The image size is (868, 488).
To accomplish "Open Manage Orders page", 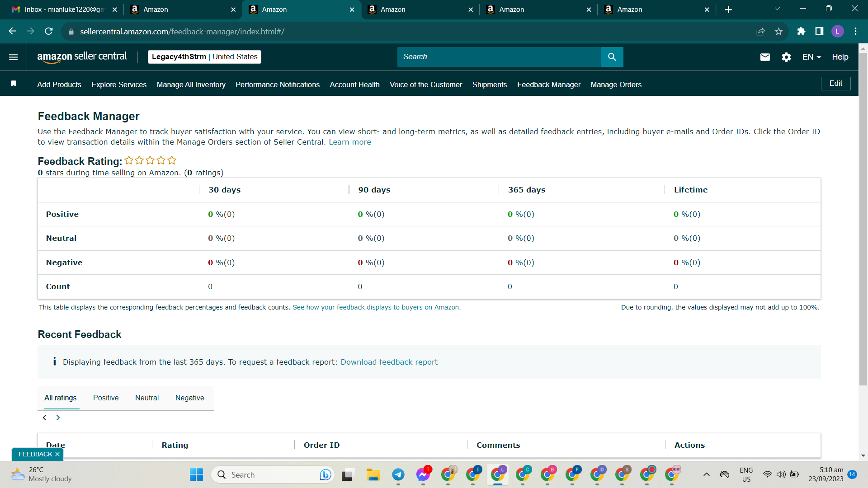I will tap(616, 84).
